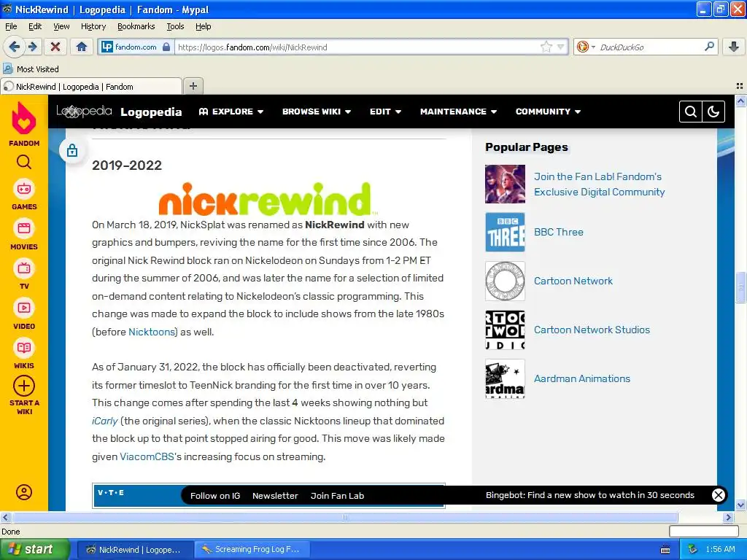Open the Bookmarks menu
Screen dimensions: 747x560
(136, 26)
